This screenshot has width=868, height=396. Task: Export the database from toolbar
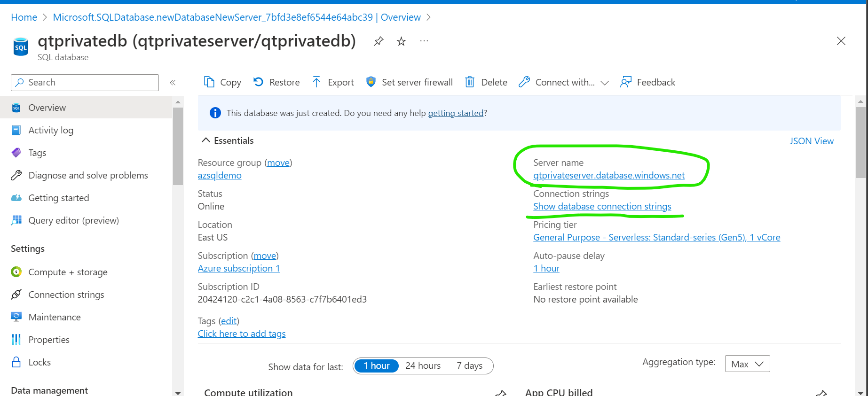(x=333, y=82)
